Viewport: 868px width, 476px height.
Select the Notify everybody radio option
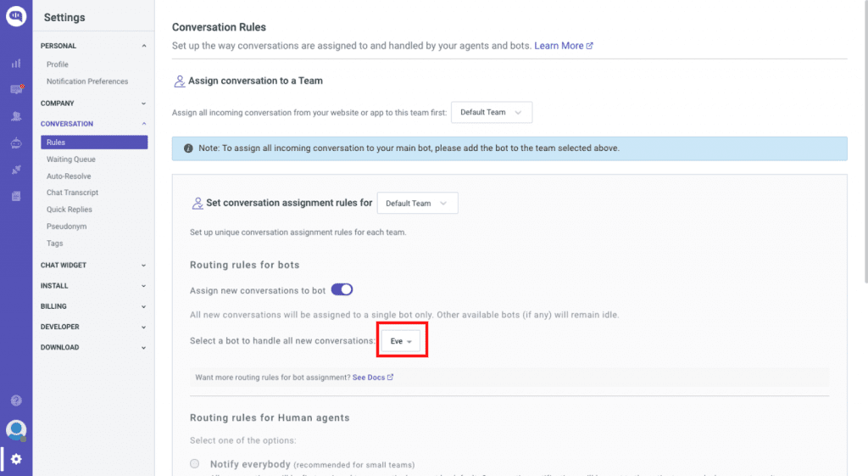coord(195,464)
